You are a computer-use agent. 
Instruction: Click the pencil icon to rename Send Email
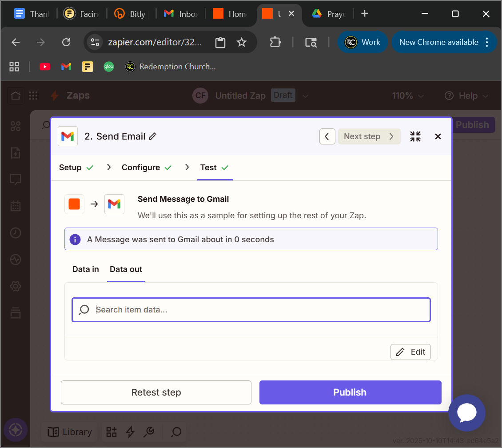tap(153, 136)
